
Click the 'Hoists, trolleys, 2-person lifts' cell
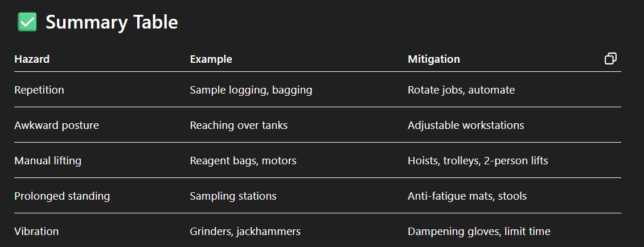[x=477, y=161]
